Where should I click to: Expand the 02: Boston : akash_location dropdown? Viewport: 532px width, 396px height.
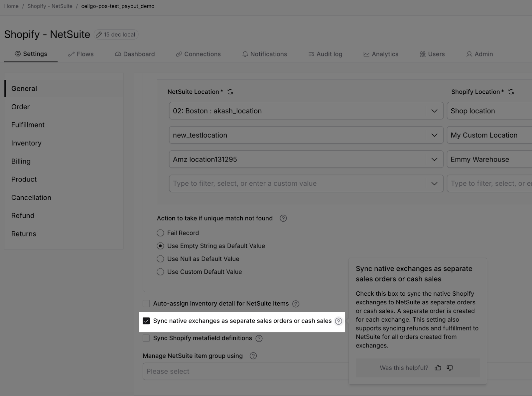434,111
